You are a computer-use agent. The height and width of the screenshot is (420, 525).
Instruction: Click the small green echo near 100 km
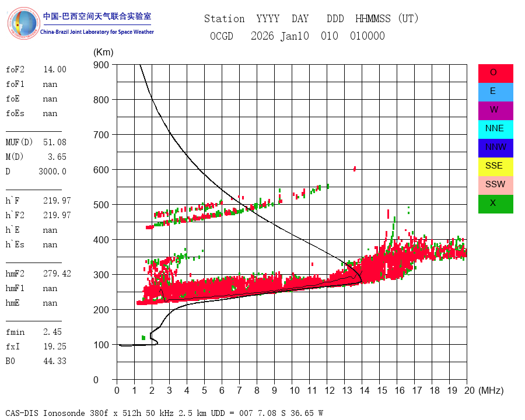pyautogui.click(x=143, y=338)
